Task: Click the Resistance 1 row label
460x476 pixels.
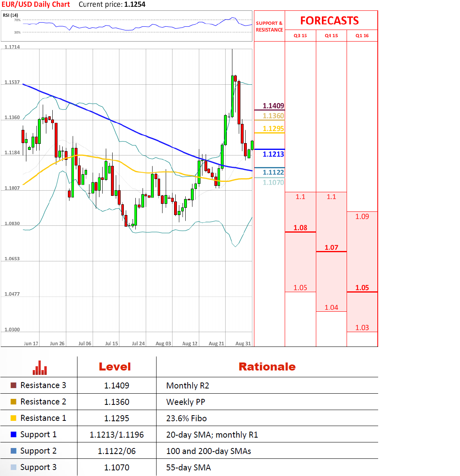Action: (43, 418)
